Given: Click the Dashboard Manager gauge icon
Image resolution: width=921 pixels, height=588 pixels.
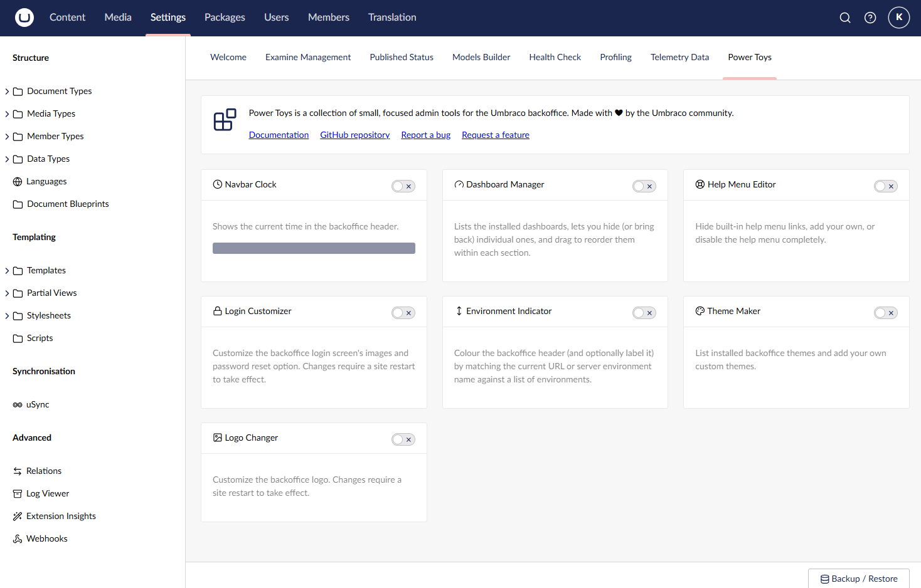Looking at the screenshot, I should (x=459, y=184).
